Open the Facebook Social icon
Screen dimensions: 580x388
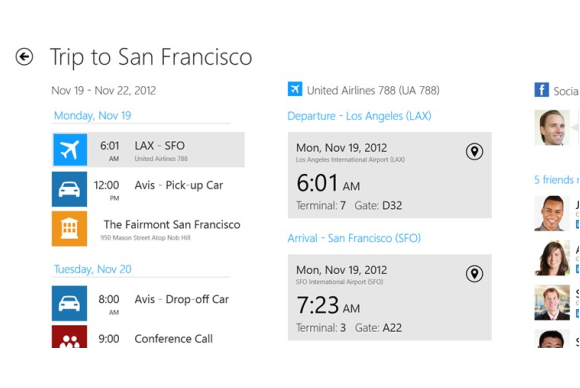pyautogui.click(x=542, y=90)
